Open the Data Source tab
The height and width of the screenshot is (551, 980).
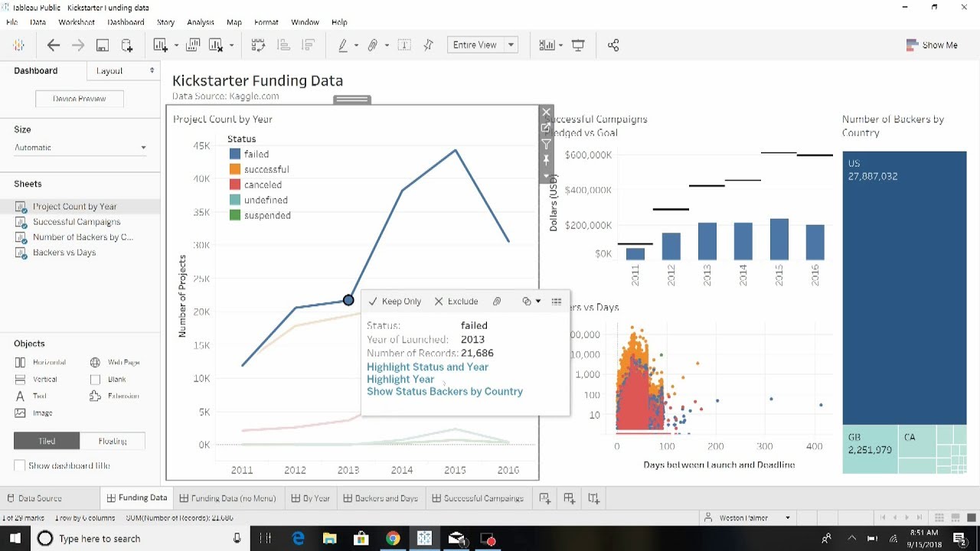(x=34, y=498)
